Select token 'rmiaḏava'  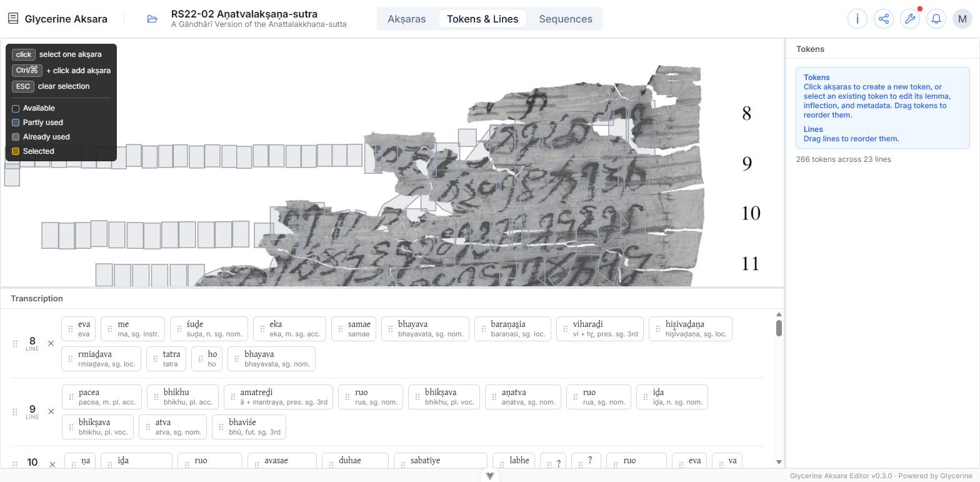click(101, 359)
